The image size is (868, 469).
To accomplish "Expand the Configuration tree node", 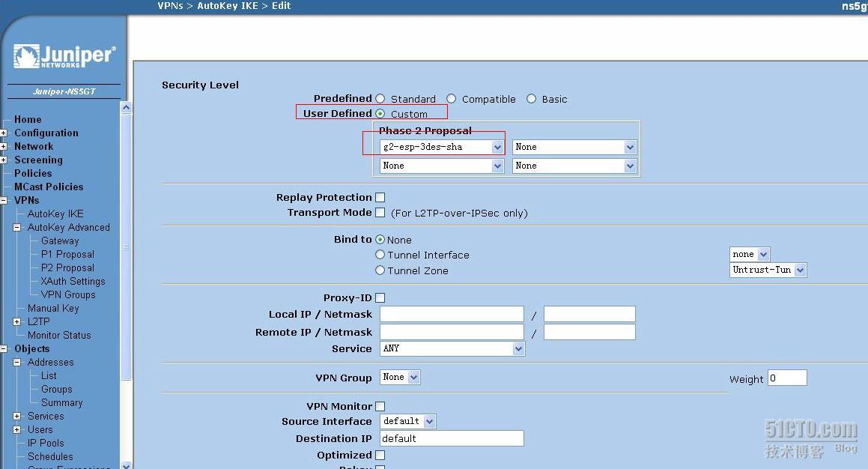I will [3, 133].
